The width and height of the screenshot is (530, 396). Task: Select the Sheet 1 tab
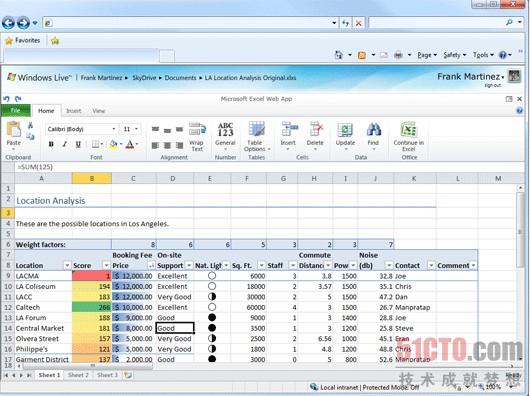(x=49, y=375)
